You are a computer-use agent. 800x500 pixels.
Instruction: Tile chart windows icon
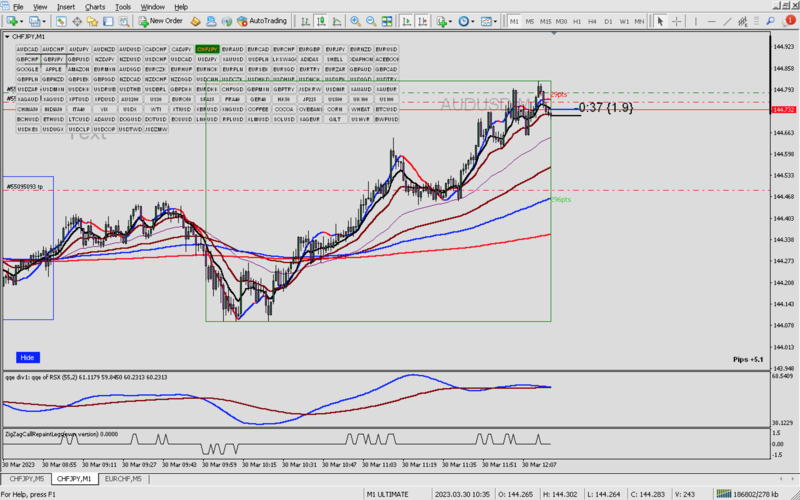[x=387, y=21]
